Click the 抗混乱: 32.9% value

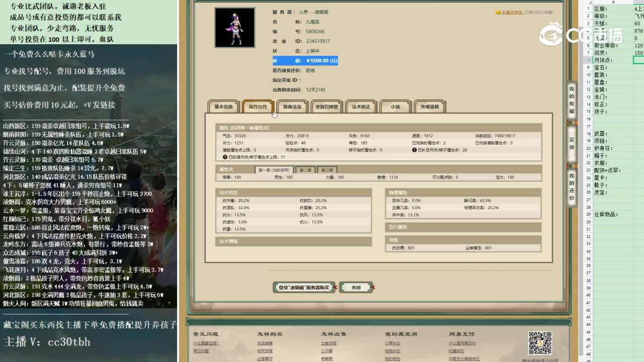pyautogui.click(x=235, y=208)
